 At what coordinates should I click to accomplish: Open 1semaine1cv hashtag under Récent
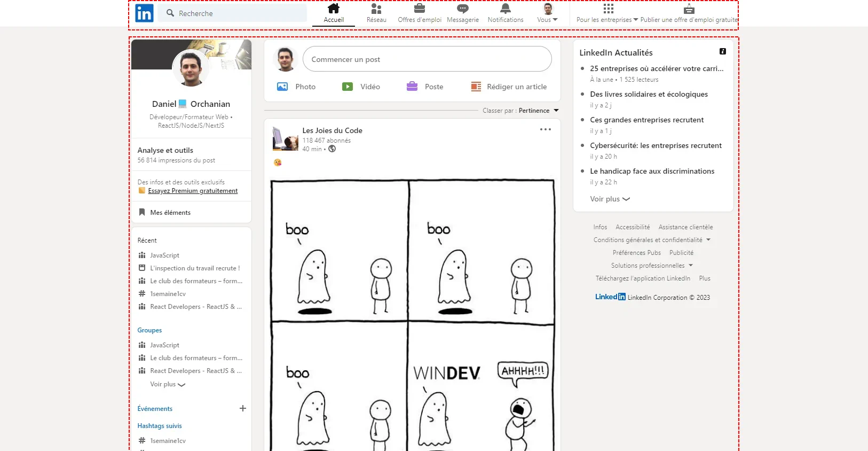pos(168,294)
